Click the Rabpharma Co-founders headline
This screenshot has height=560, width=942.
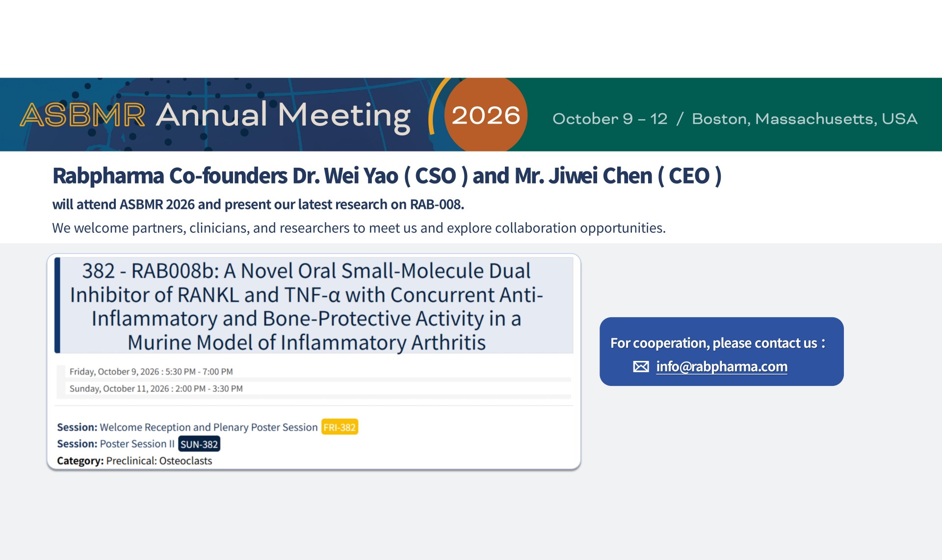[387, 176]
